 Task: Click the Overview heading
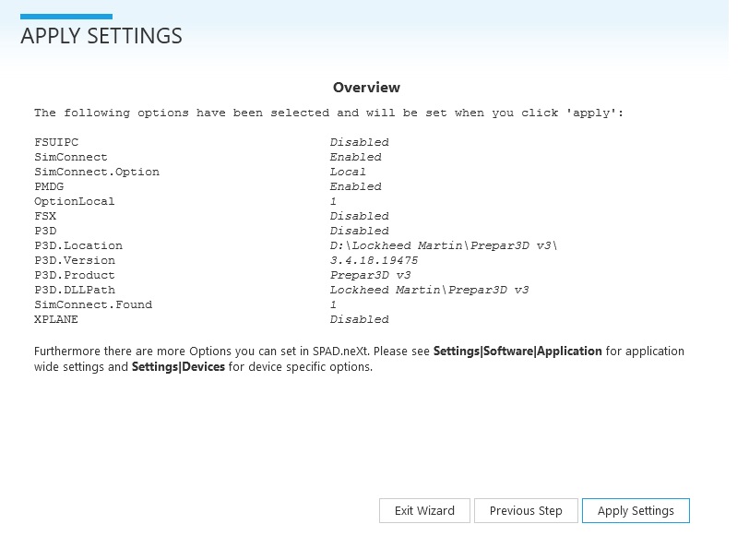(366, 88)
